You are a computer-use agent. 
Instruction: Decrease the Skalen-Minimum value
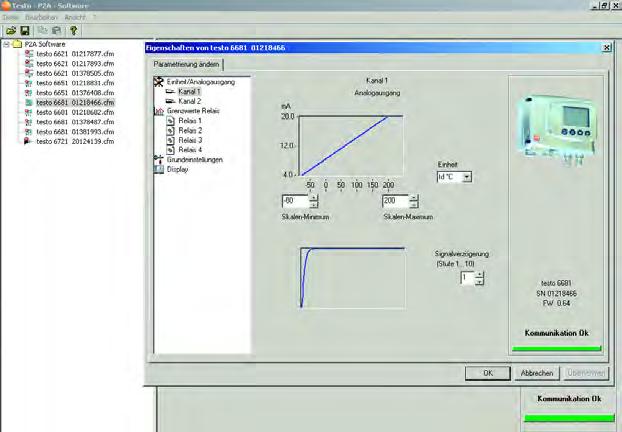coord(313,205)
